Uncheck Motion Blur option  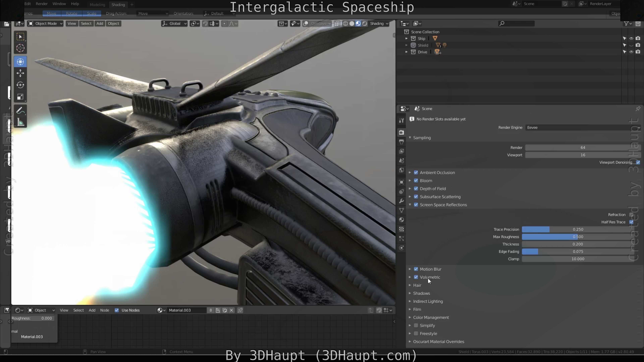point(416,269)
